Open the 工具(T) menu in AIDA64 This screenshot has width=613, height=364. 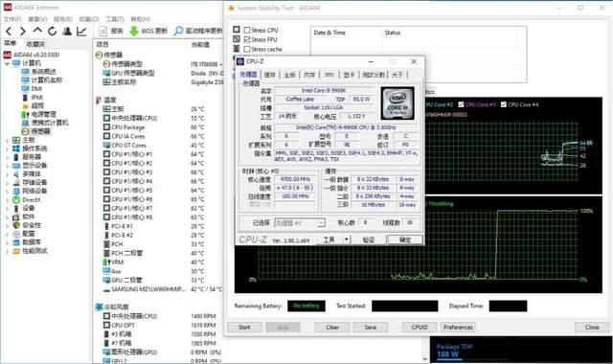[115, 19]
